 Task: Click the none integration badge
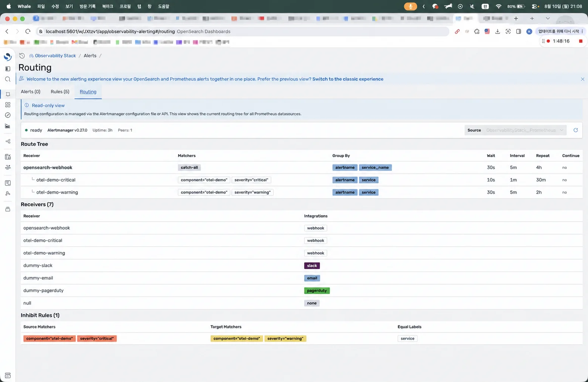tap(312, 303)
